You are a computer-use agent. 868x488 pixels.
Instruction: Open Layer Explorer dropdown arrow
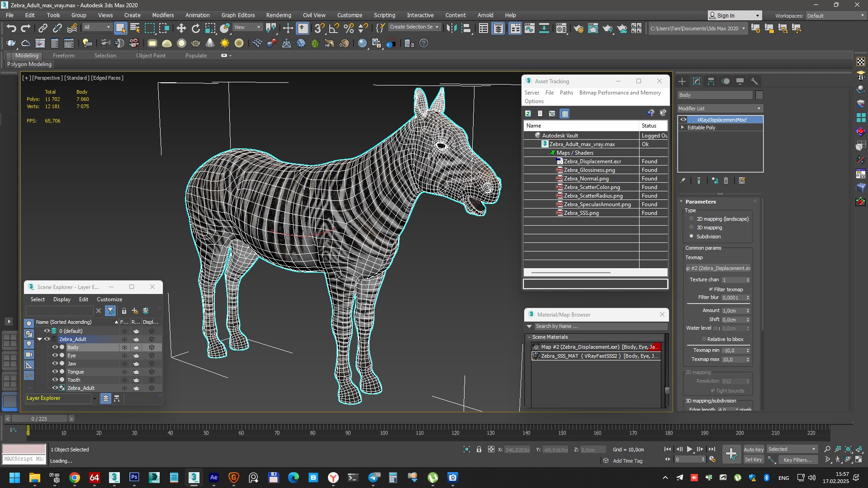click(95, 398)
